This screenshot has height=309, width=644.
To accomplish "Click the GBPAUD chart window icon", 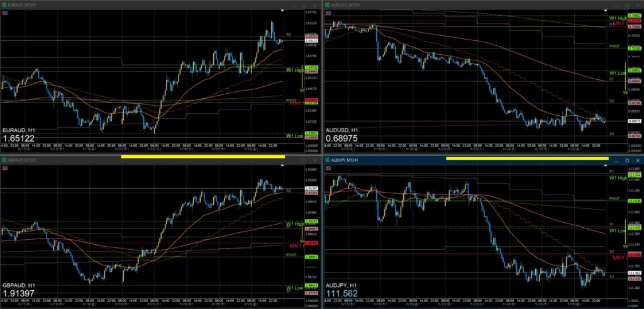I will [x=4, y=160].
